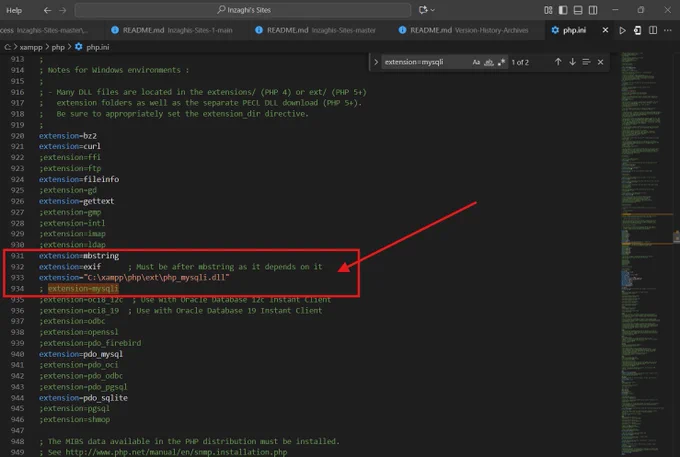Open changes icon beside the run button
The width and height of the screenshot is (680, 457).
click(638, 30)
